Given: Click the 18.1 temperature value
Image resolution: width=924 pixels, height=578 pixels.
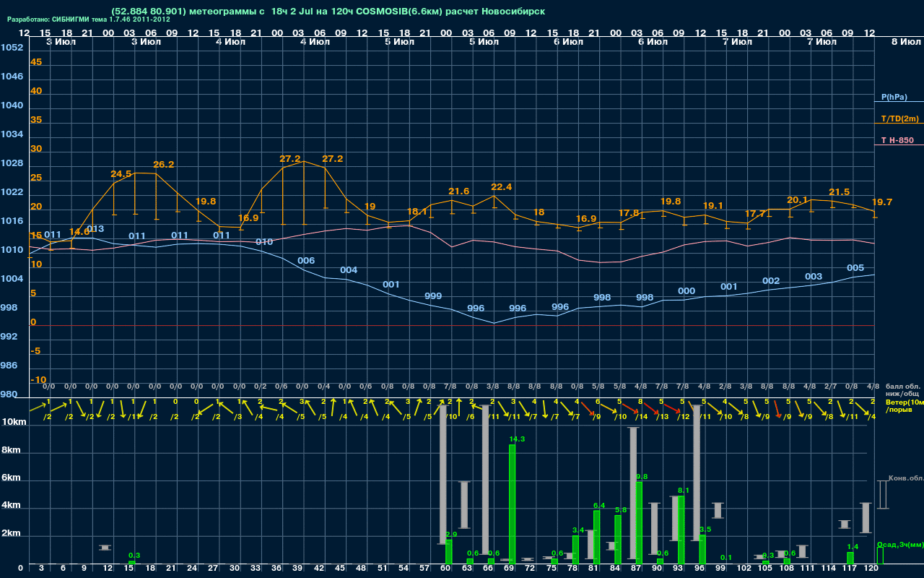Looking at the screenshot, I should pyautogui.click(x=417, y=212).
